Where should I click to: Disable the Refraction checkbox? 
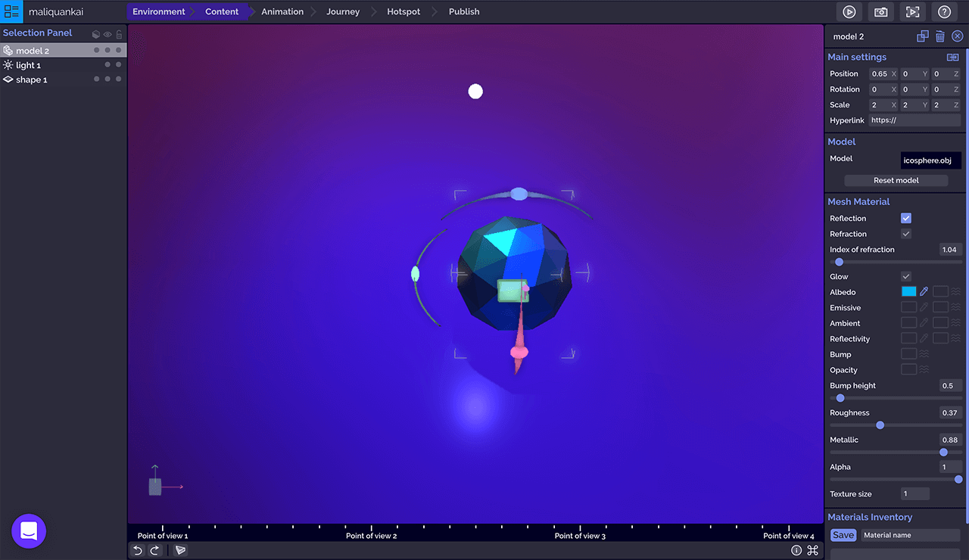pos(905,234)
